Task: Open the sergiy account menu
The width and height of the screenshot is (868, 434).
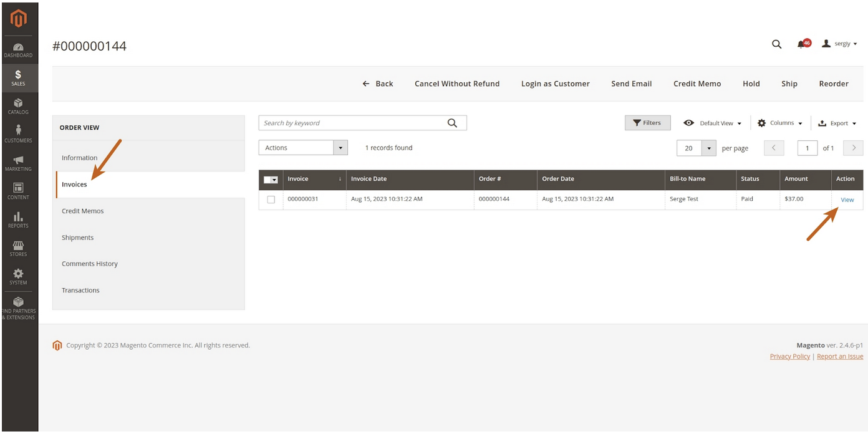Action: (839, 44)
